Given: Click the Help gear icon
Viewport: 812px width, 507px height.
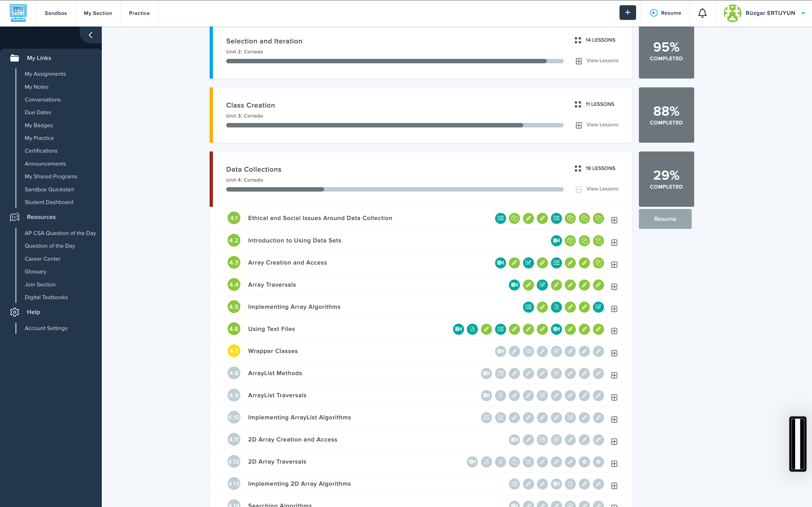Looking at the screenshot, I should point(14,312).
